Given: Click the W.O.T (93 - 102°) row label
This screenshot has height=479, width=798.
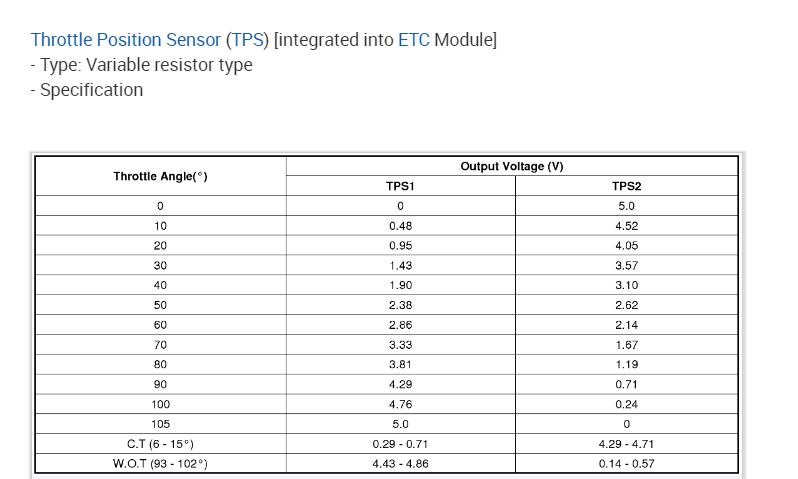Looking at the screenshot, I should tap(160, 464).
